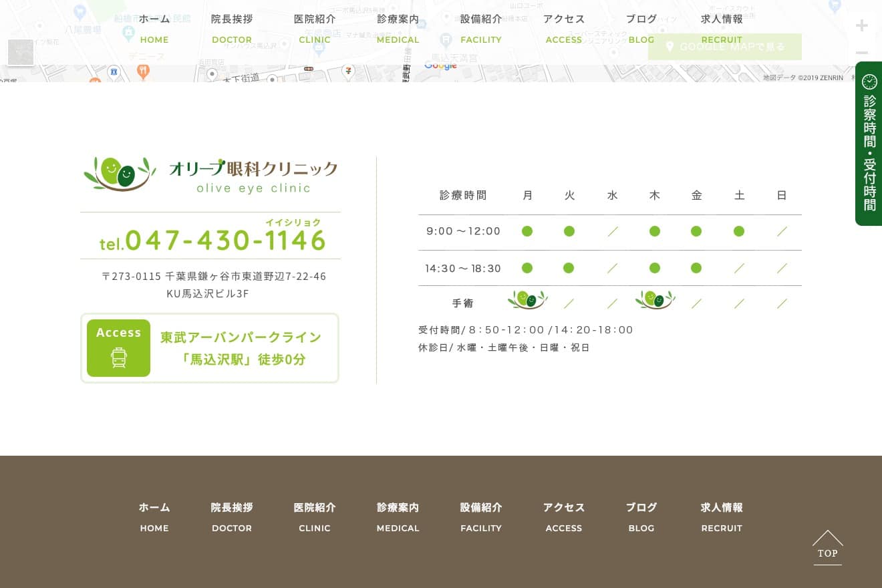
Task: Open ブログ BLOG in top navigation
Action: [641, 29]
